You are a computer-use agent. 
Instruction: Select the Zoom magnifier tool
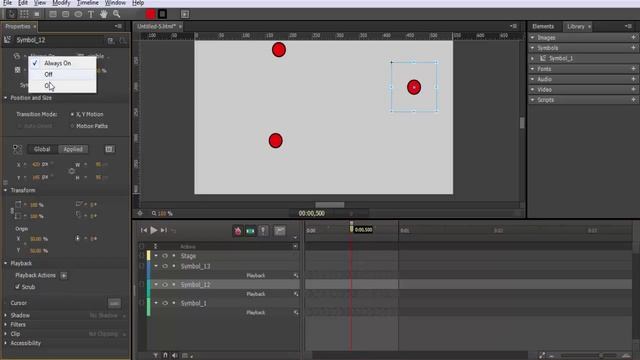pyautogui.click(x=116, y=14)
